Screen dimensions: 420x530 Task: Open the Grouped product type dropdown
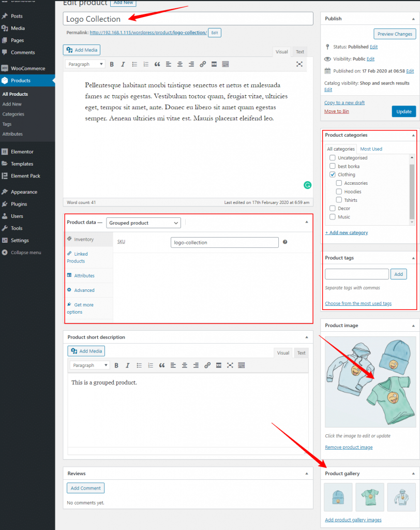143,223
